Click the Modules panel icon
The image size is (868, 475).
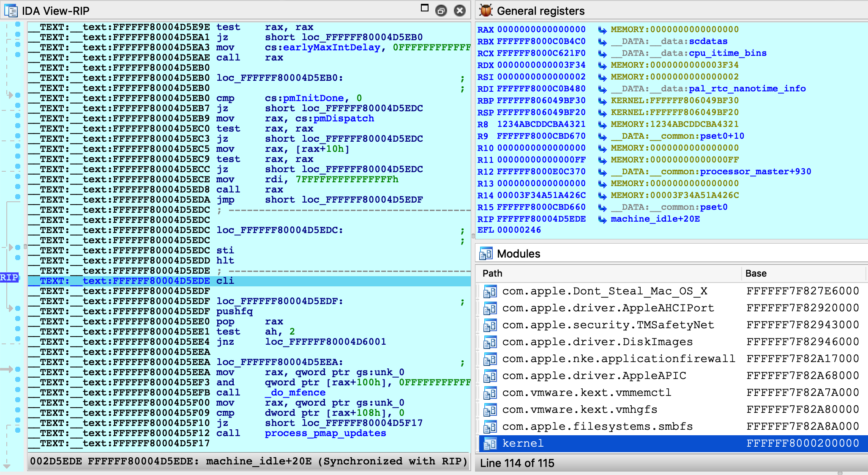[x=486, y=253]
